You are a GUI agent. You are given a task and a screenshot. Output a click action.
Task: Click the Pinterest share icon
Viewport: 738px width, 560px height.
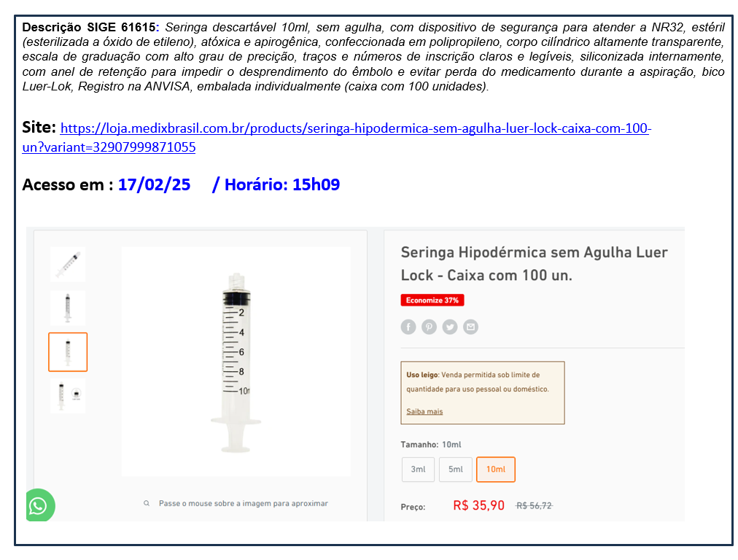(x=429, y=327)
